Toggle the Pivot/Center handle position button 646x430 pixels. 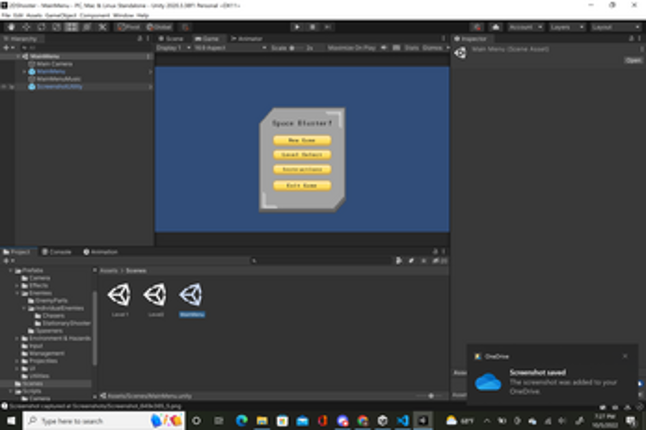[129, 27]
